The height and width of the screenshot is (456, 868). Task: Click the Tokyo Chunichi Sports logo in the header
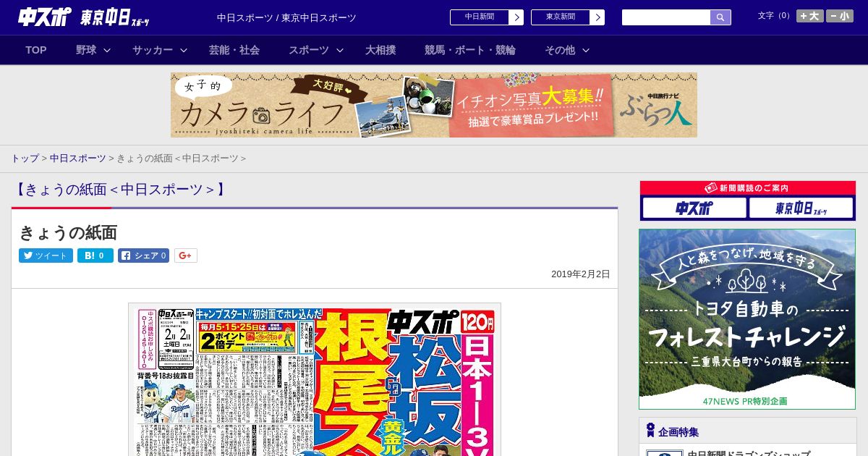coord(115,17)
